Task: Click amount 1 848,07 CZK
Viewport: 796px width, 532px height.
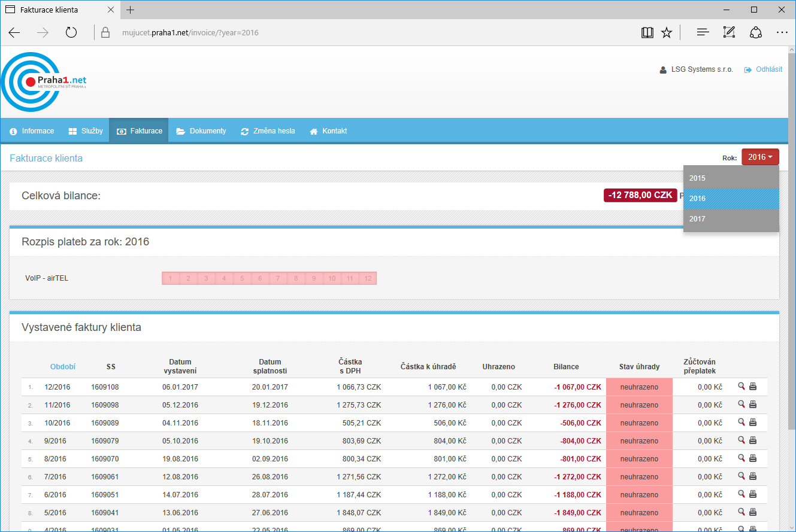Action: click(x=359, y=513)
